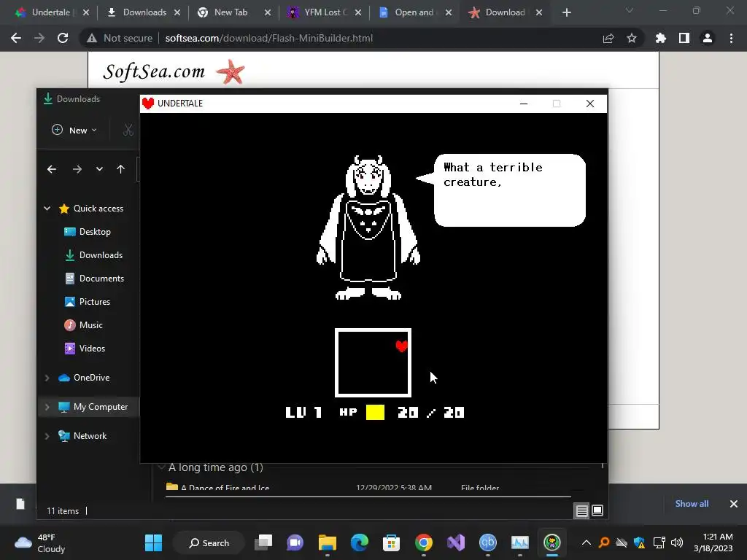Screen dimensions: 747x560
Task: Go back in File Explorer
Action: [x=52, y=169]
